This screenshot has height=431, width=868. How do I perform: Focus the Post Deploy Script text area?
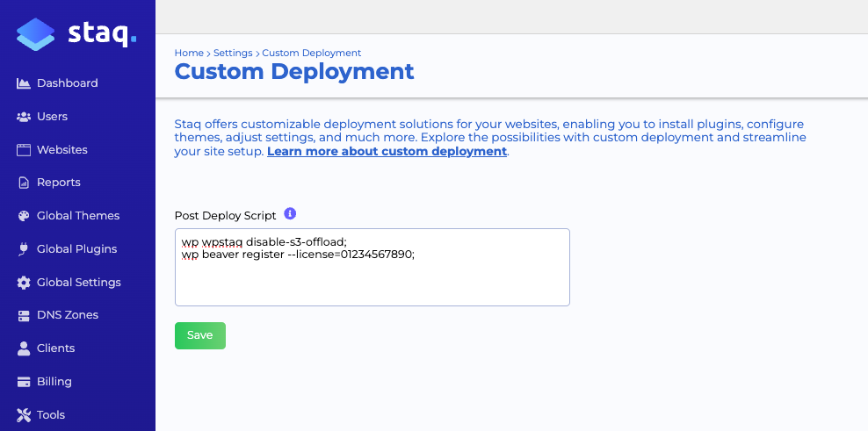coord(372,277)
